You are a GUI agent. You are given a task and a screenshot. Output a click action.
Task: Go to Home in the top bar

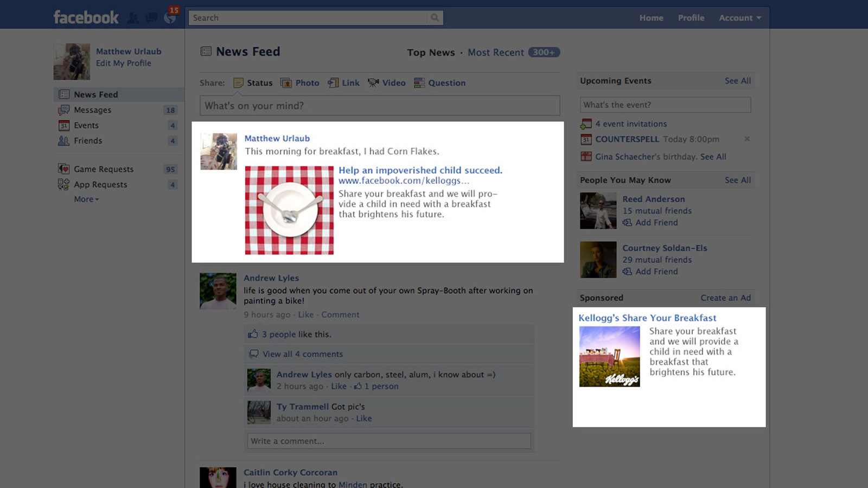coord(651,18)
